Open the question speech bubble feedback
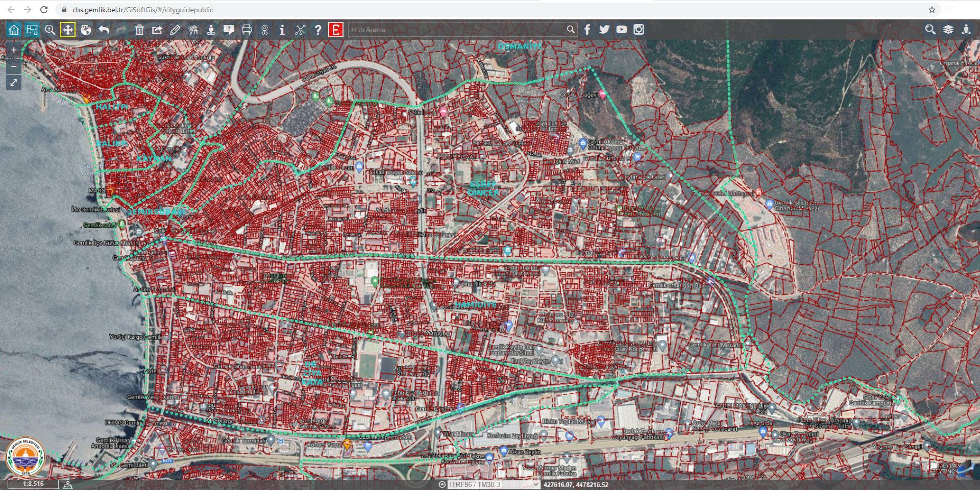Screen dimensions: 980x490 click(229, 30)
